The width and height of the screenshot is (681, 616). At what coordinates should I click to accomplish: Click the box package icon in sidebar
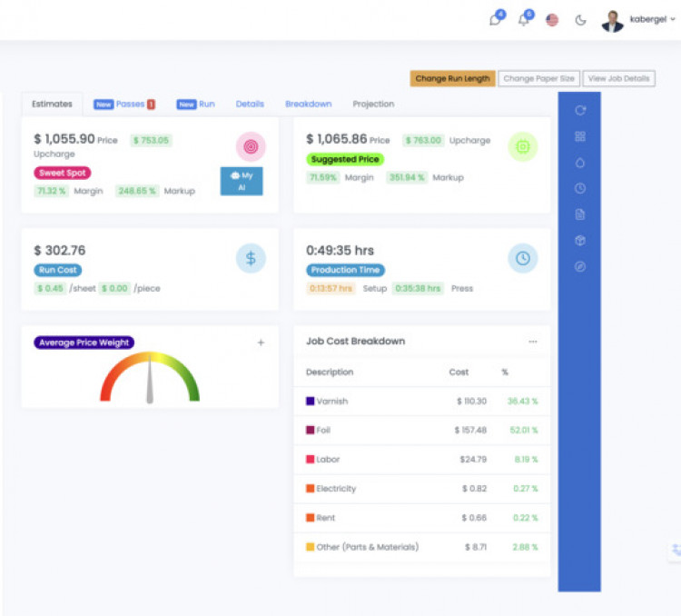click(580, 241)
